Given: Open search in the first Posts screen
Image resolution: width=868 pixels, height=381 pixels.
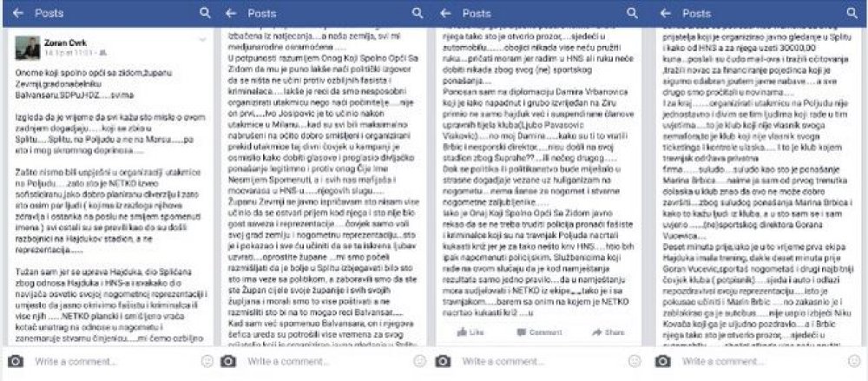Looking at the screenshot, I should (205, 13).
